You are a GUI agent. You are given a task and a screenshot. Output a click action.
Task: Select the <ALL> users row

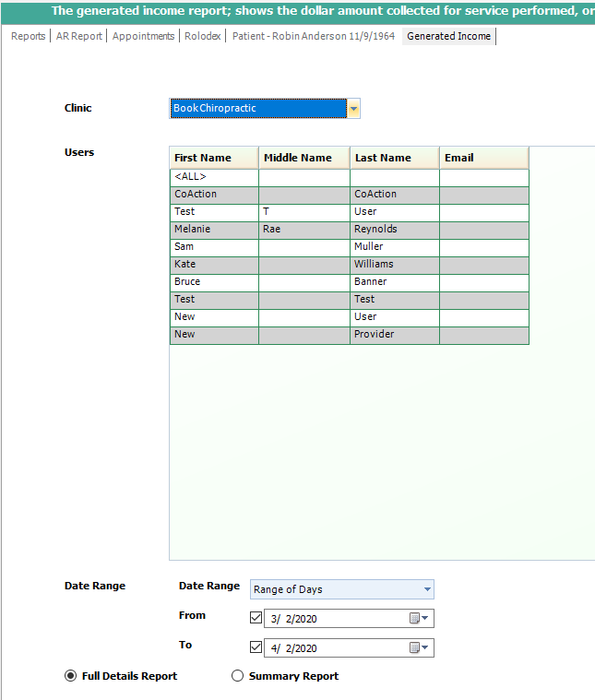coord(213,177)
